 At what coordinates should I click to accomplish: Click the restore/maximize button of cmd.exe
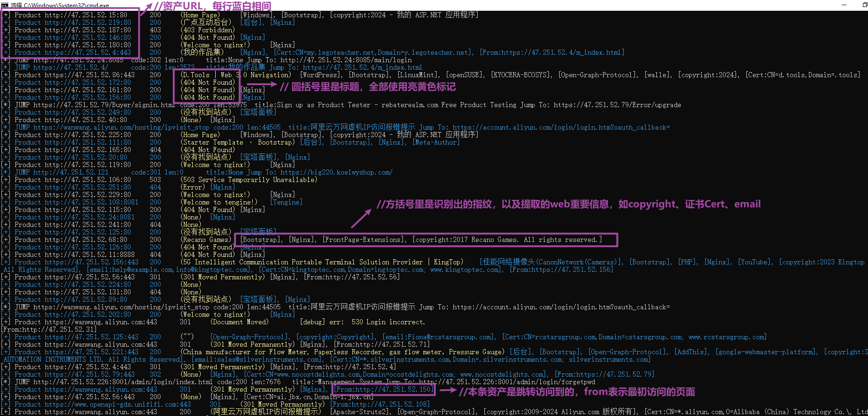click(x=865, y=5)
